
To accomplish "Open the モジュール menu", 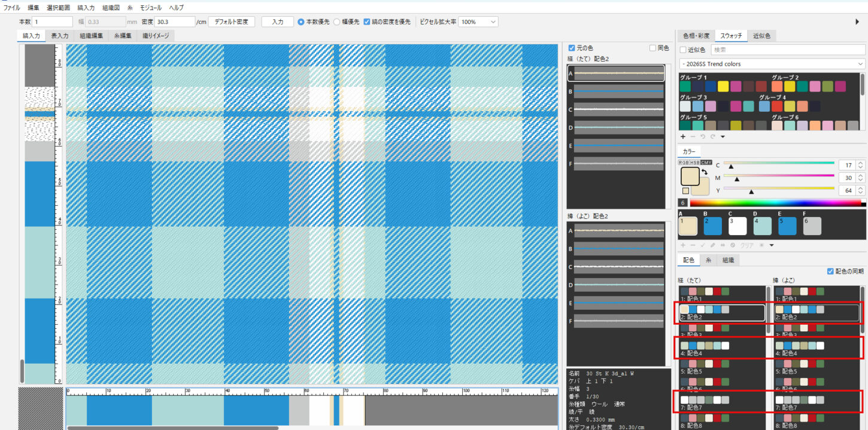I will (150, 8).
